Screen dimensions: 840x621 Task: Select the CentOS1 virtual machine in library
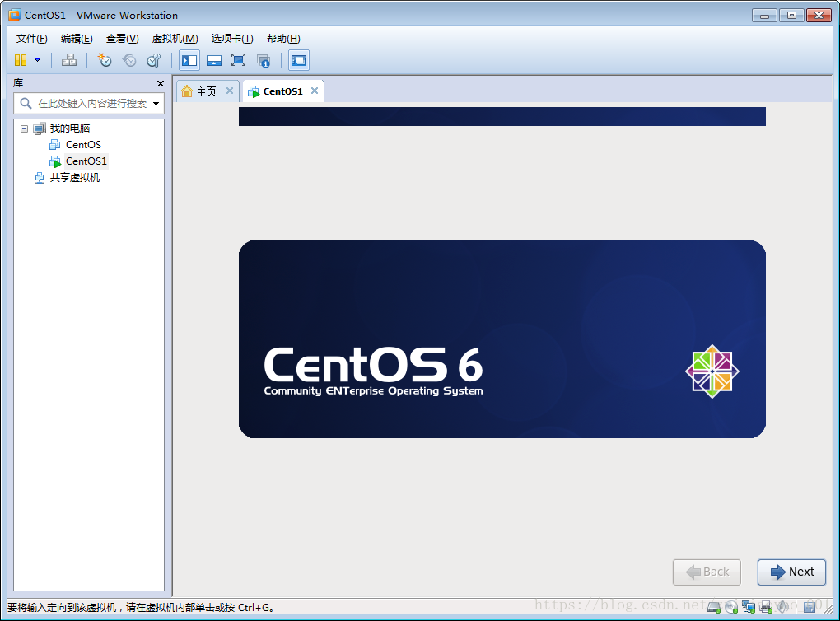coord(86,161)
